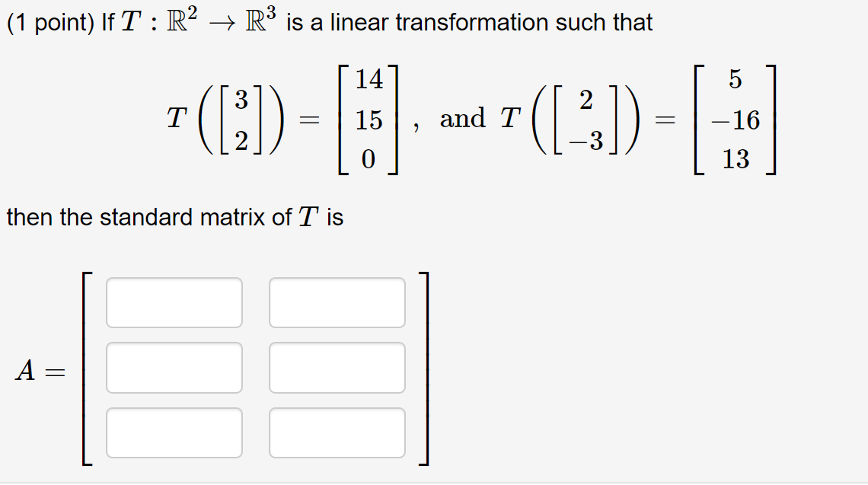Click the middle-left matrix entry field
This screenshot has height=485, width=868.
coord(174,368)
